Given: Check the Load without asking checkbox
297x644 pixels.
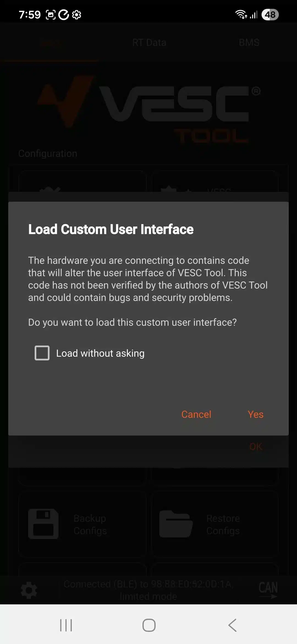Looking at the screenshot, I should [42, 353].
